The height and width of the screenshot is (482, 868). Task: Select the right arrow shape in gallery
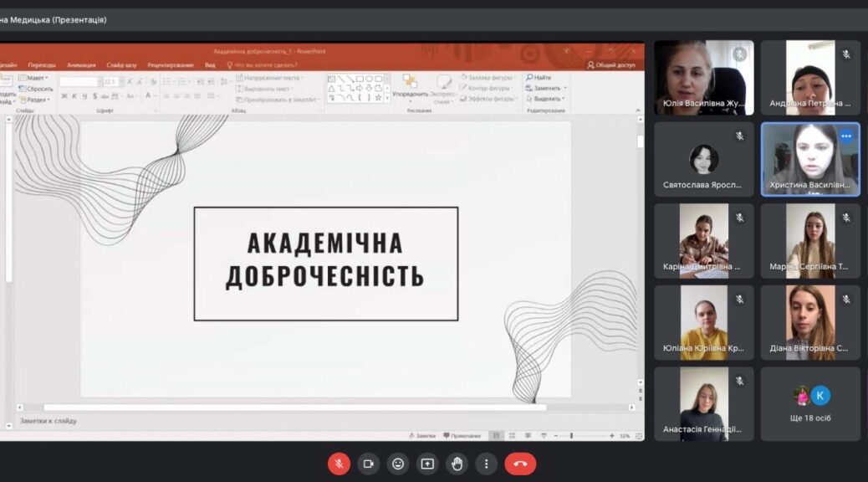pyautogui.click(x=360, y=88)
